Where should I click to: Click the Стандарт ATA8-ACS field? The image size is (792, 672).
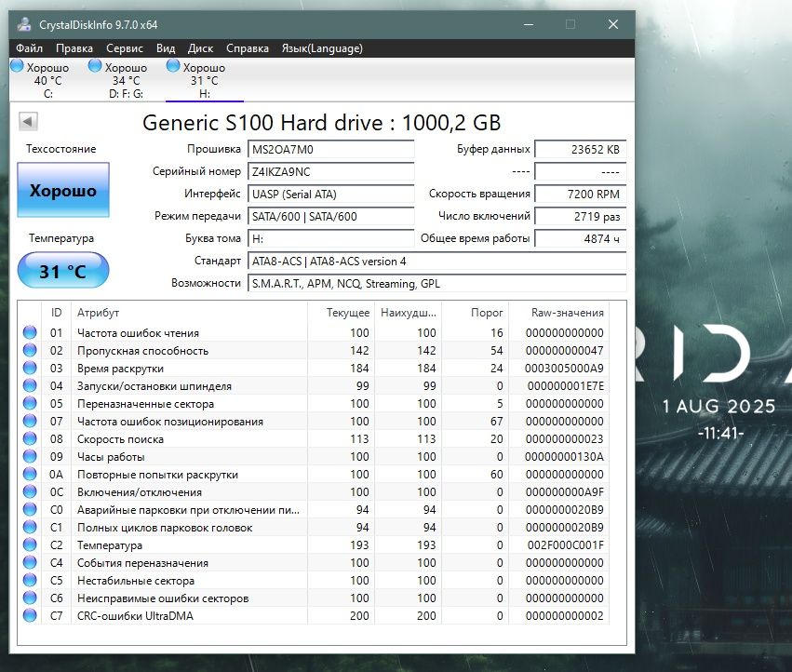click(x=436, y=262)
